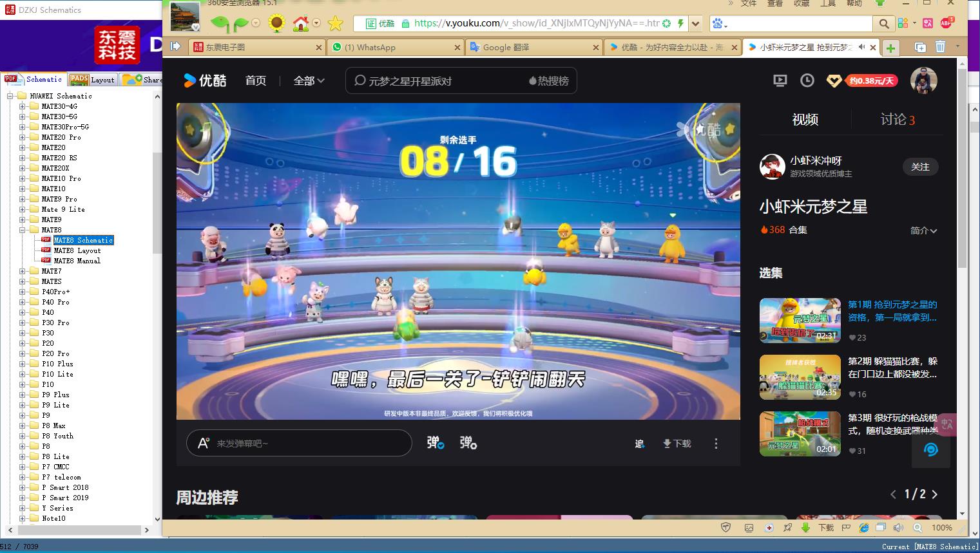Expand the P40 Pro folder node
This screenshot has height=553, width=980.
23,302
